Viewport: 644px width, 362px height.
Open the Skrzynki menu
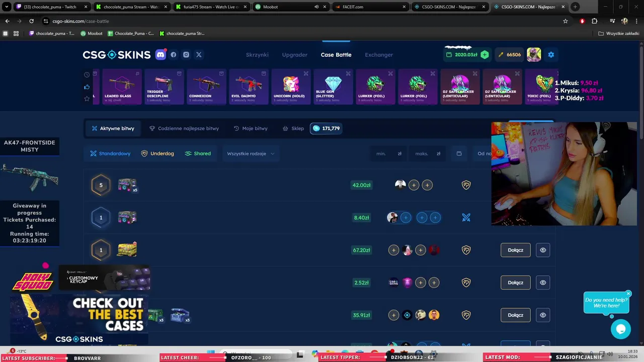click(257, 55)
